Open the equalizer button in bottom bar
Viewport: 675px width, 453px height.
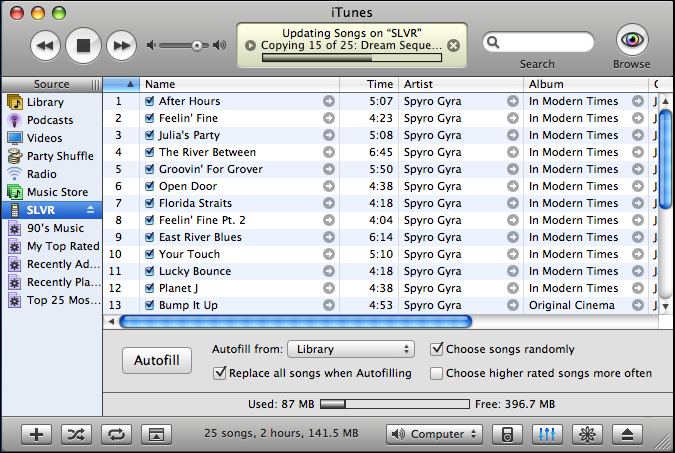[547, 434]
